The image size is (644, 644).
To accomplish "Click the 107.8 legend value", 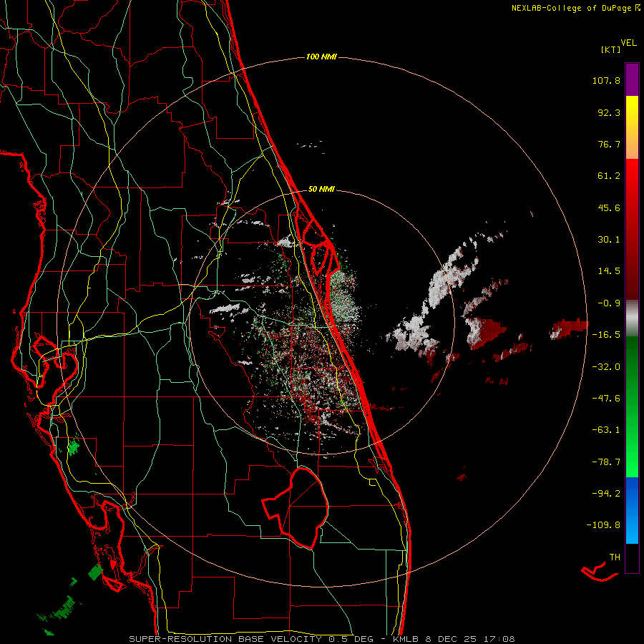I will 606,80.
